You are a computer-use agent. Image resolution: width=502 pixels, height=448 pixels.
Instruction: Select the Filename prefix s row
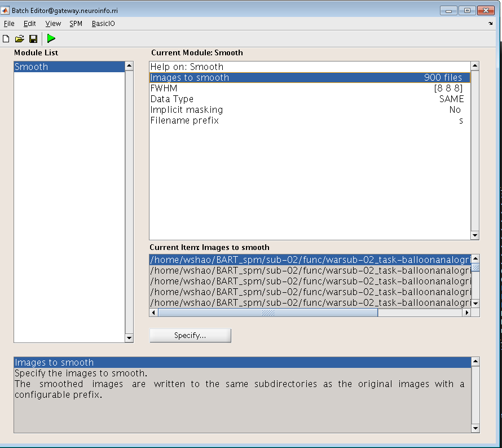[310, 120]
